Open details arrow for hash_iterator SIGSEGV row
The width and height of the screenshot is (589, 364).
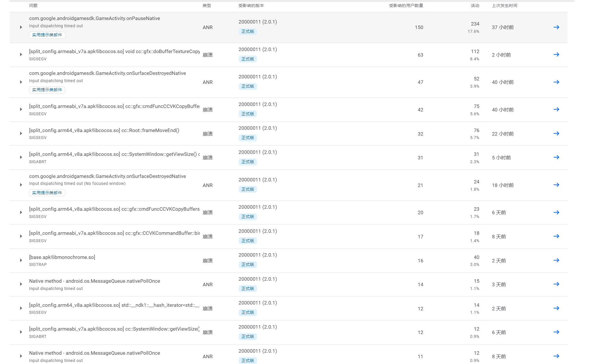pyautogui.click(x=556, y=308)
